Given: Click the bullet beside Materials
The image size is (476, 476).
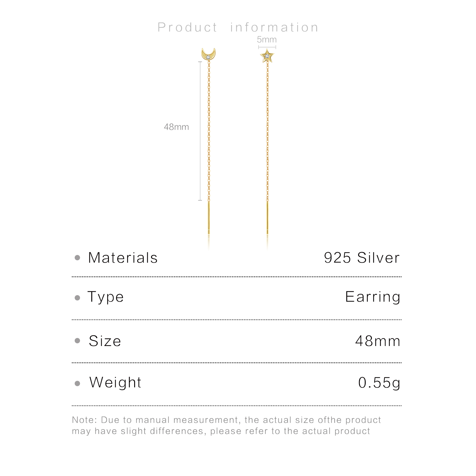Looking at the screenshot, I should tap(77, 258).
